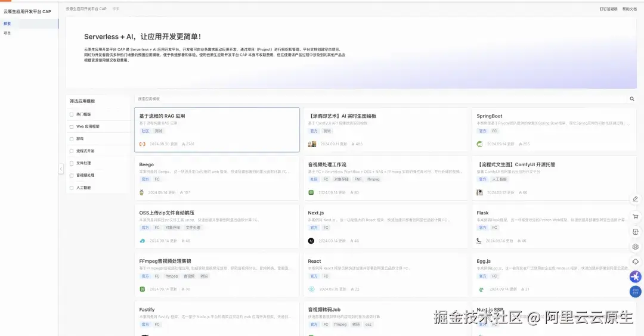Click the flame popularity icon on SpringBoot card
Image resolution: width=644 pixels, height=336 pixels.
[x=521, y=144]
